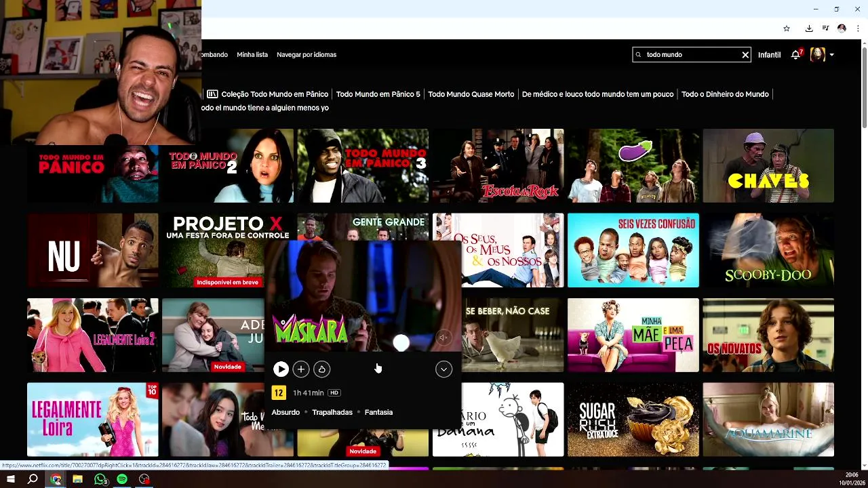The image size is (868, 488).
Task: Open Todo Mundo Quase Morto suggestion
Action: (471, 94)
